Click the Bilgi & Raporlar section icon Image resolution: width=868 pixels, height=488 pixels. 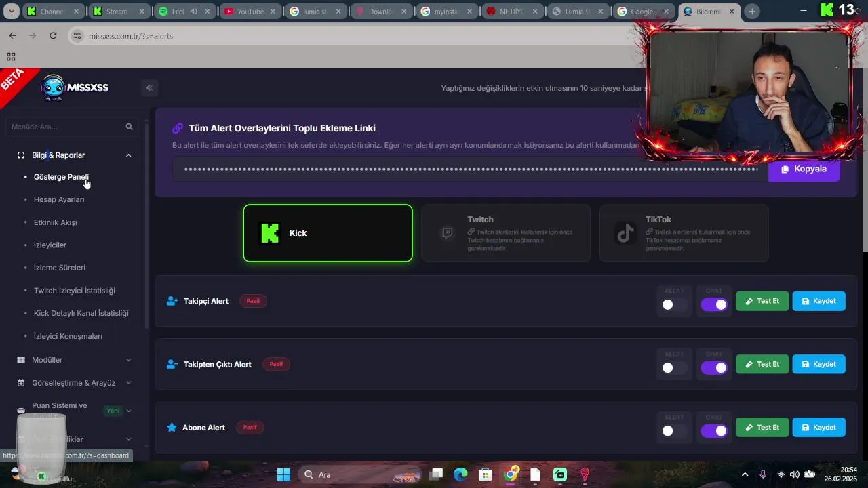(21, 155)
